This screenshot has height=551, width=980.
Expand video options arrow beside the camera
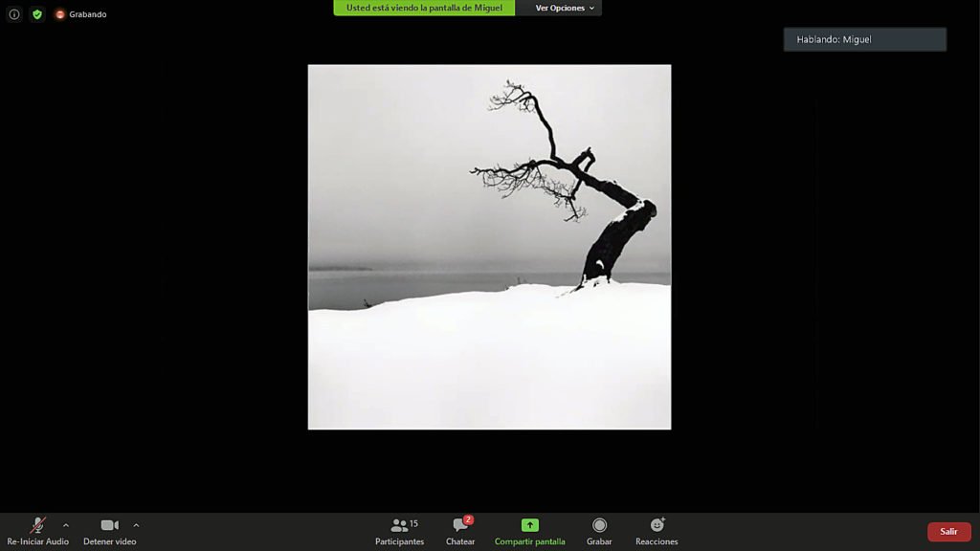(136, 524)
